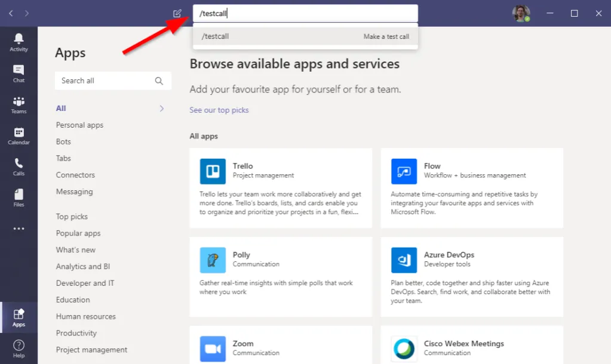Open the Polly app title

241,255
